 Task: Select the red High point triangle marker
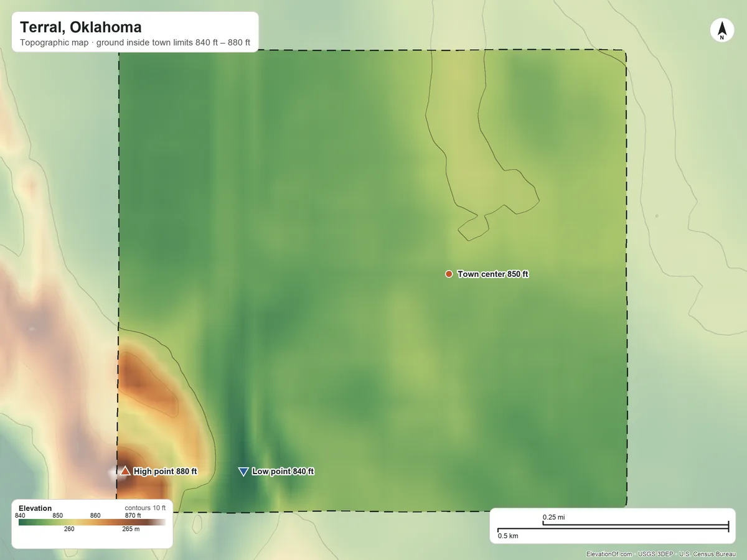click(125, 471)
